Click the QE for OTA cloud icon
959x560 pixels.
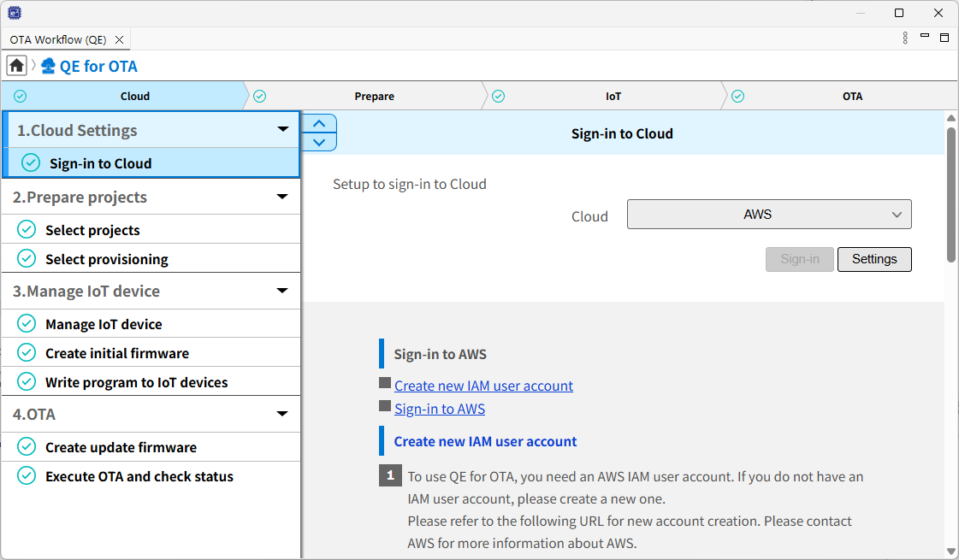(x=48, y=66)
